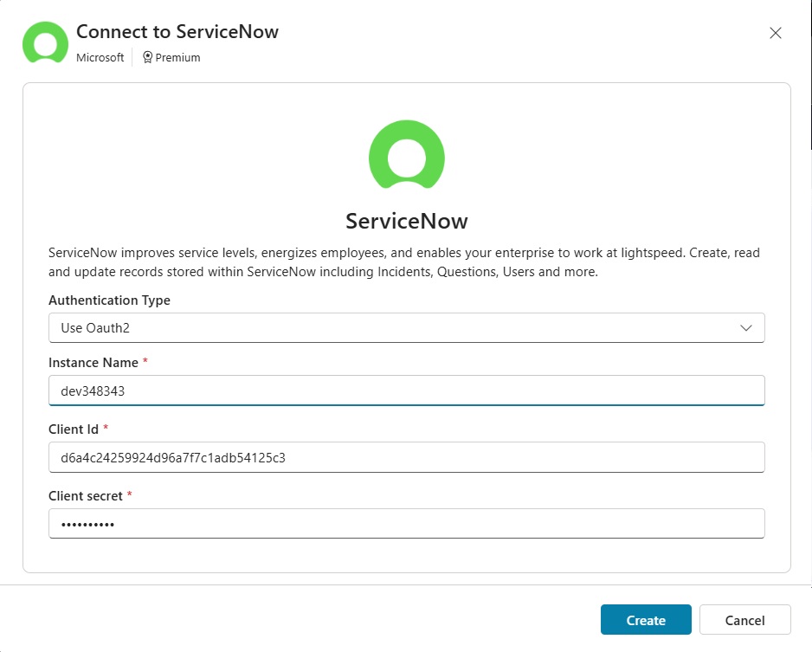Click into the Instance Name field
Viewport: 812px width, 652px height.
(407, 391)
